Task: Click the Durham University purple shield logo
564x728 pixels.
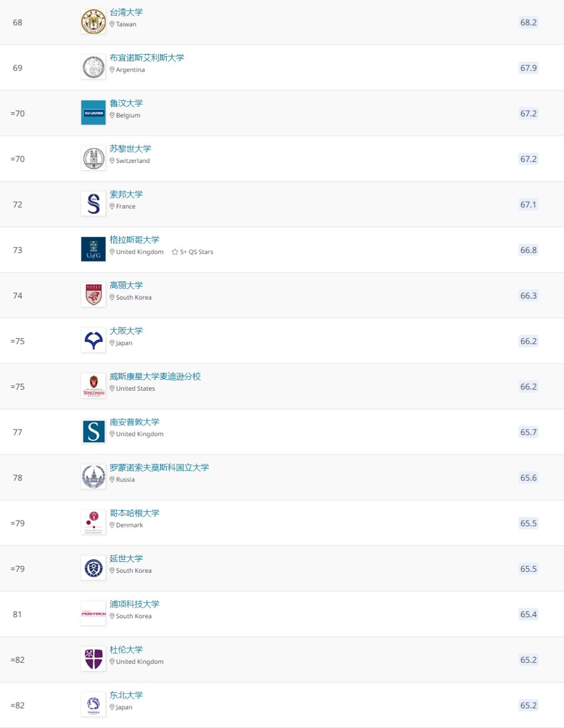Action: 93,659
